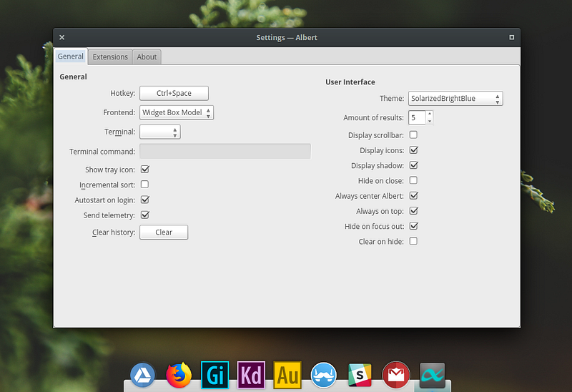Open the Terminal dropdown
The image size is (572, 392).
point(160,132)
